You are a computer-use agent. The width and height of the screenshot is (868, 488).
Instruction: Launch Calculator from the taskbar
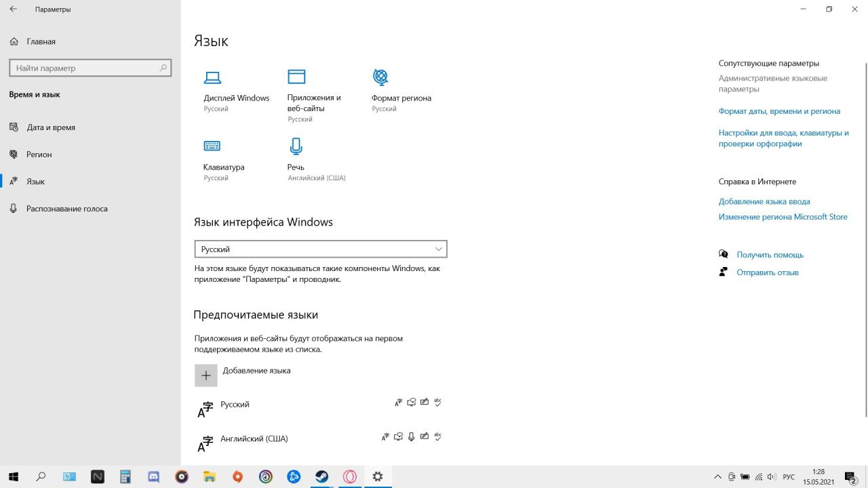(x=125, y=476)
